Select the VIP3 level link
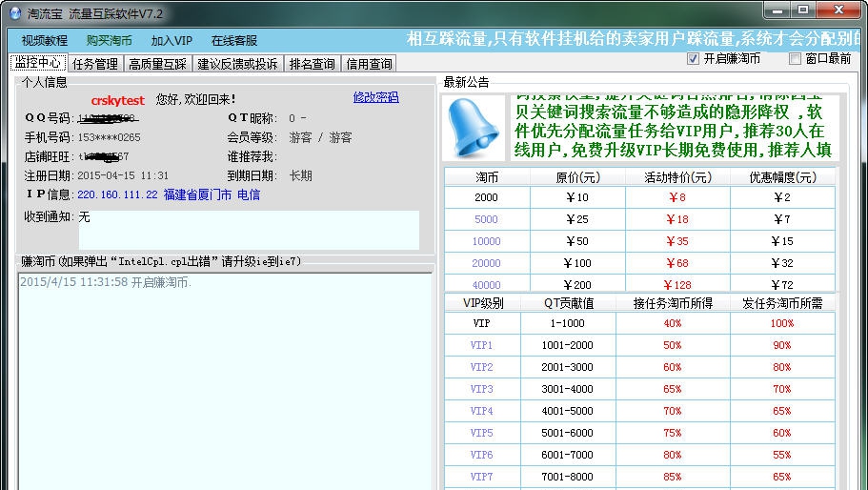The height and width of the screenshot is (490, 868). (x=481, y=389)
